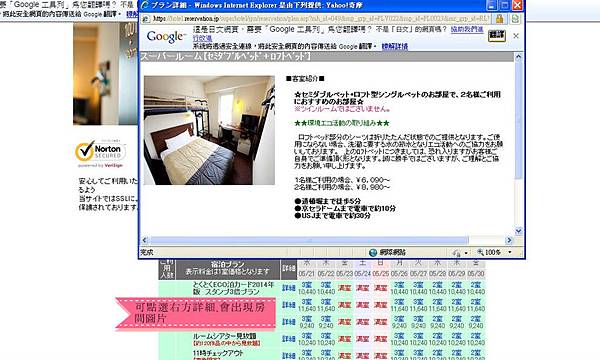Open the dropdown arrow next to the protected mode icon
The image size is (600, 360).
click(466, 253)
